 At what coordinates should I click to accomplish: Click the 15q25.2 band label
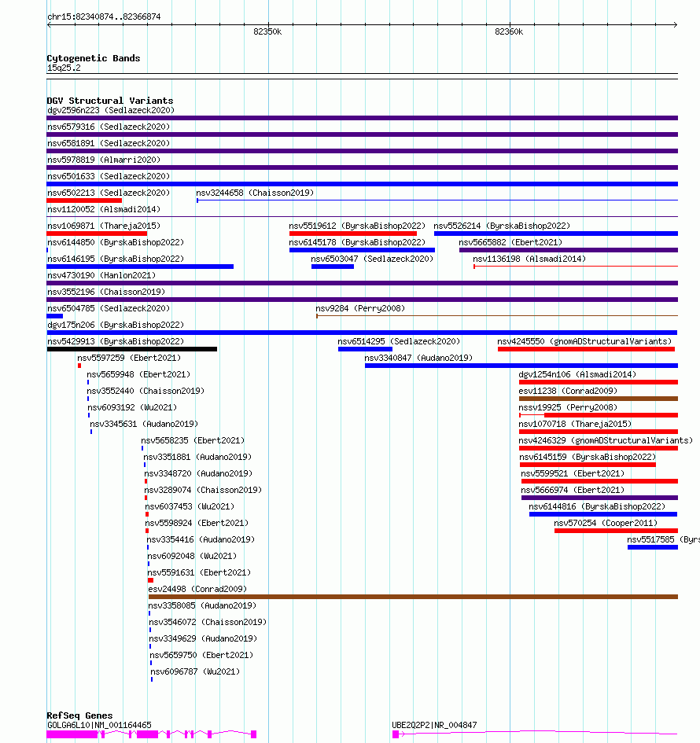64,68
